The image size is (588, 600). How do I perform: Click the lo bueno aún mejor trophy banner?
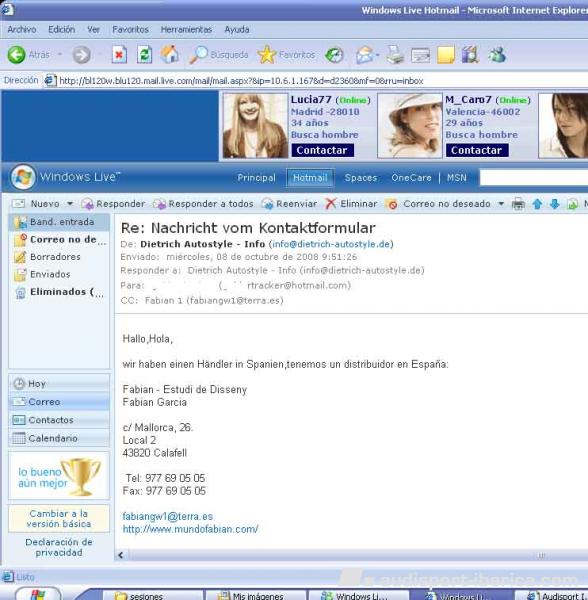point(59,476)
